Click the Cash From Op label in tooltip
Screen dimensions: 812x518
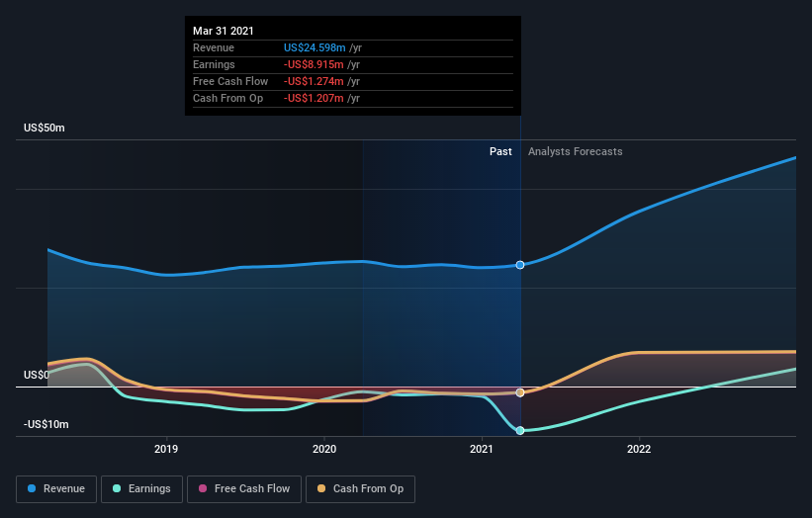pyautogui.click(x=227, y=98)
